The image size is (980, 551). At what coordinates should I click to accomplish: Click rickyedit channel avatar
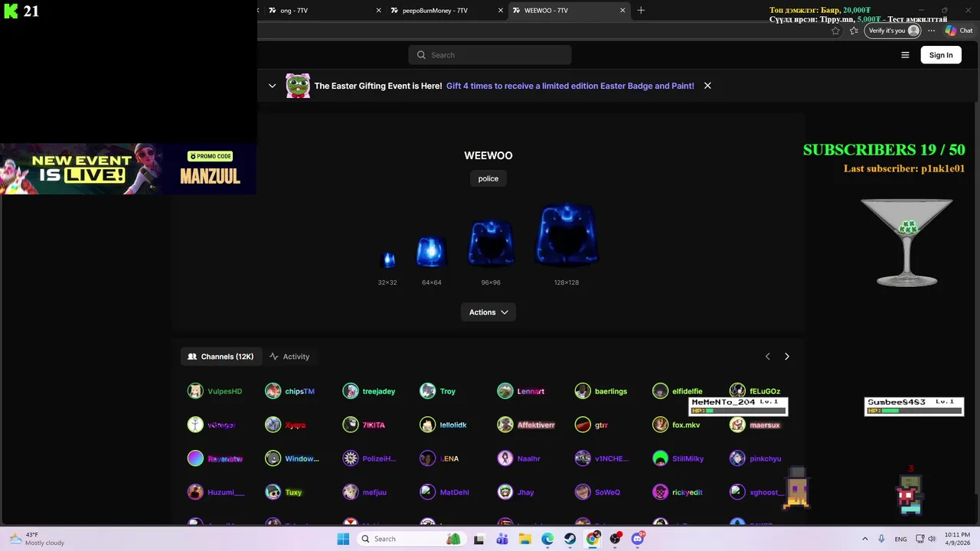pyautogui.click(x=660, y=492)
